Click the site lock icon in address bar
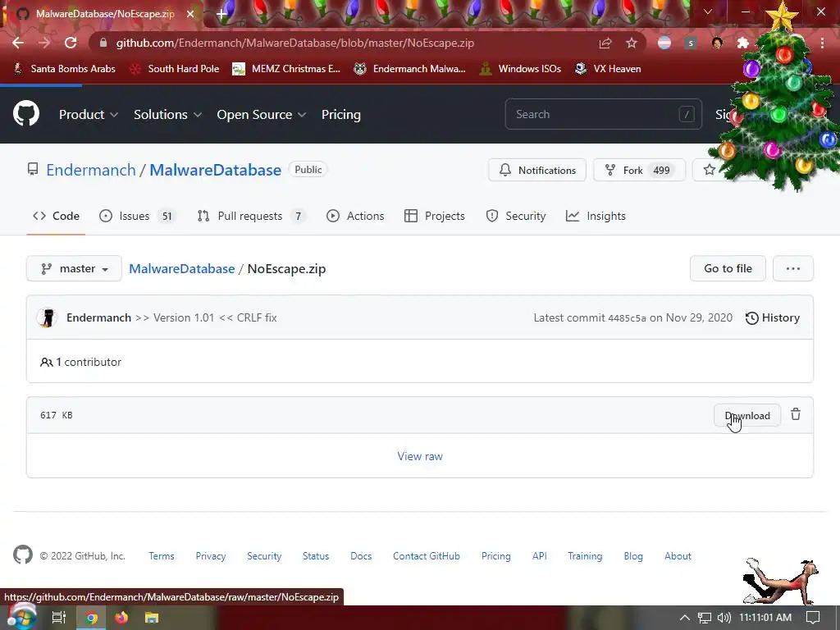Screen dimensions: 840x630 (103, 43)
